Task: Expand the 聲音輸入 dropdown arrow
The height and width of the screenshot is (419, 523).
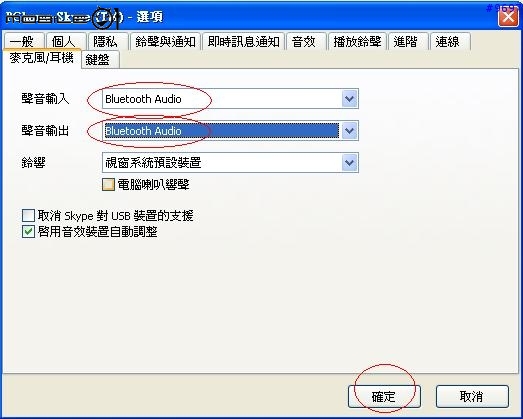Action: [x=350, y=99]
